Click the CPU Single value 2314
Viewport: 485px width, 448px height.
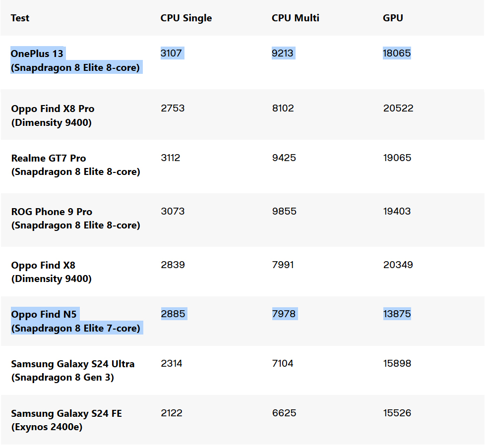[172, 363]
